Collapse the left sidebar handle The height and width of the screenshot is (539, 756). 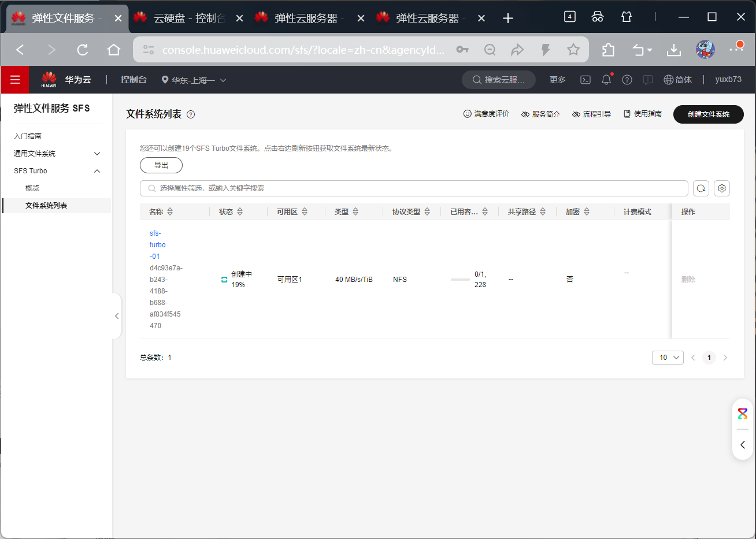[117, 316]
